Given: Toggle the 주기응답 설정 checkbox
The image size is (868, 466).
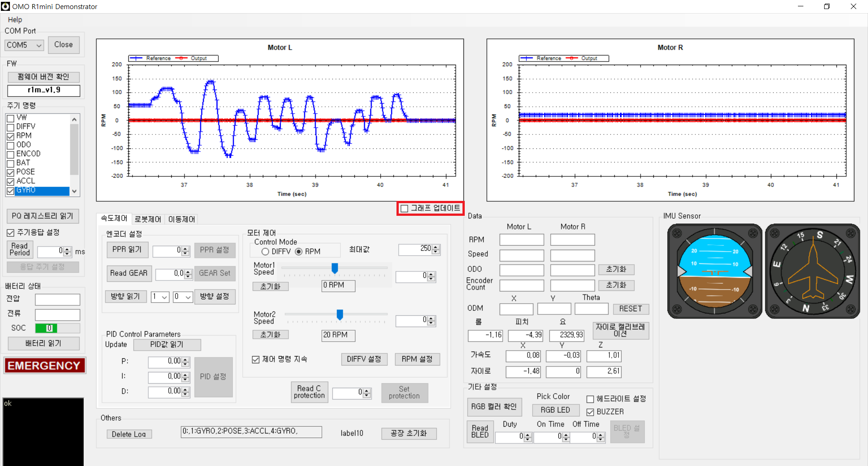Looking at the screenshot, I should coord(10,233).
